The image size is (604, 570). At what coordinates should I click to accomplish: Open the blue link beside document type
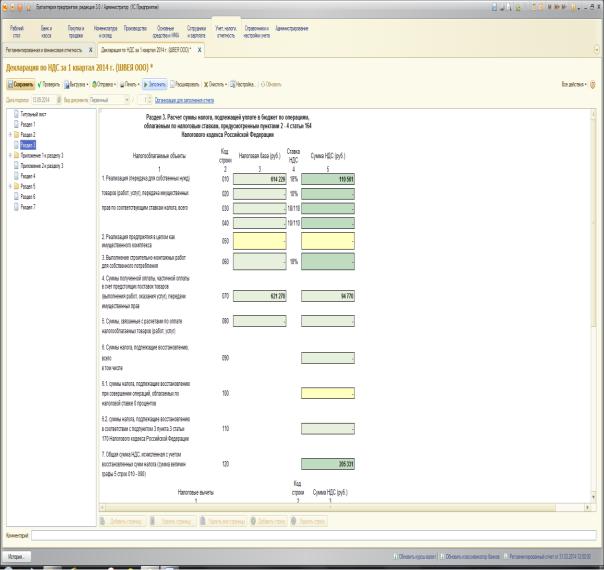184,101
